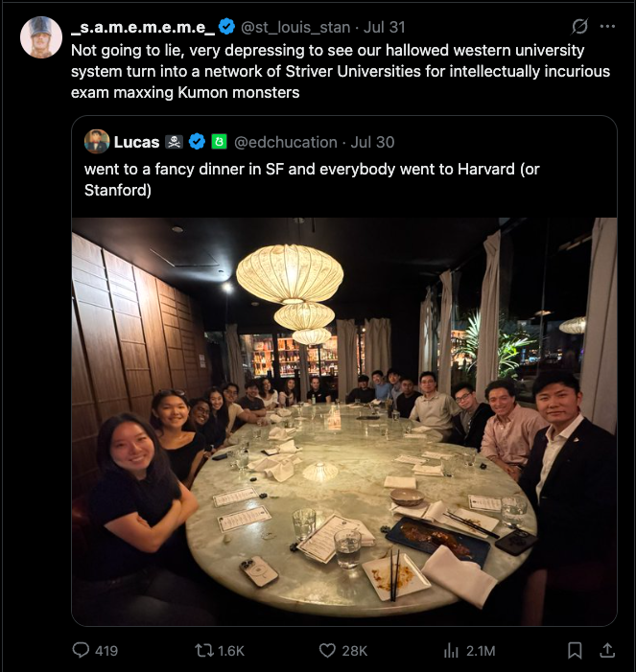Like the tweet with the heart
Viewport: 636px width, 672px height.
pyautogui.click(x=328, y=650)
